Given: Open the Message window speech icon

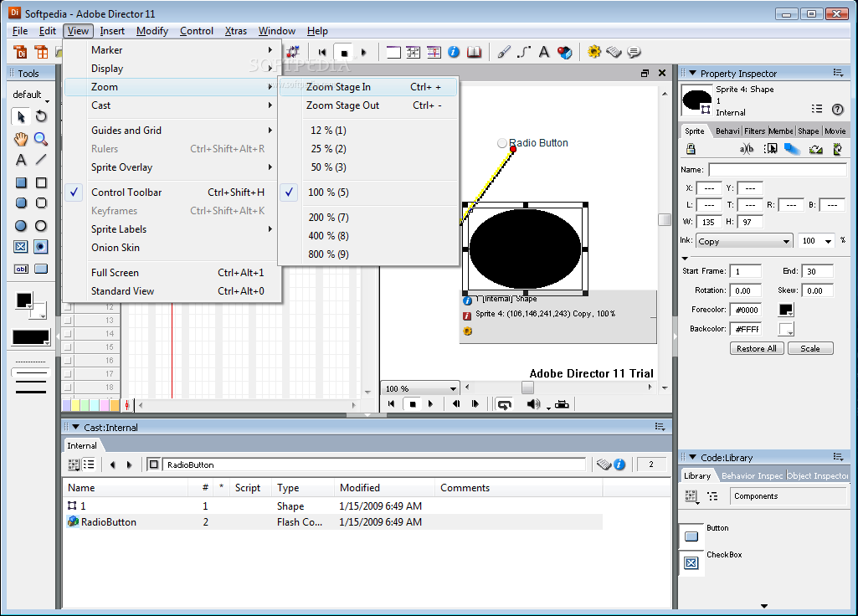Looking at the screenshot, I should [634, 52].
